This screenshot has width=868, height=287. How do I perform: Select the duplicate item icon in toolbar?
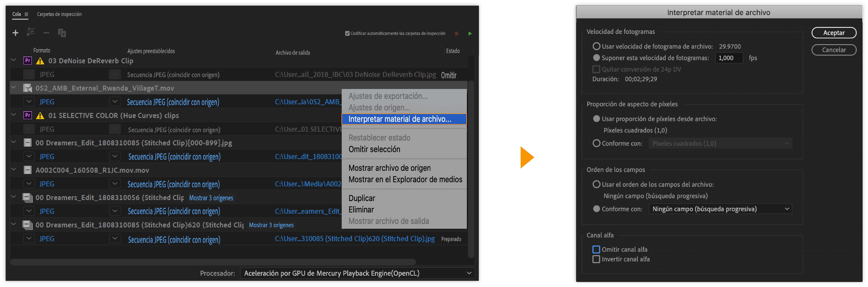[x=62, y=33]
